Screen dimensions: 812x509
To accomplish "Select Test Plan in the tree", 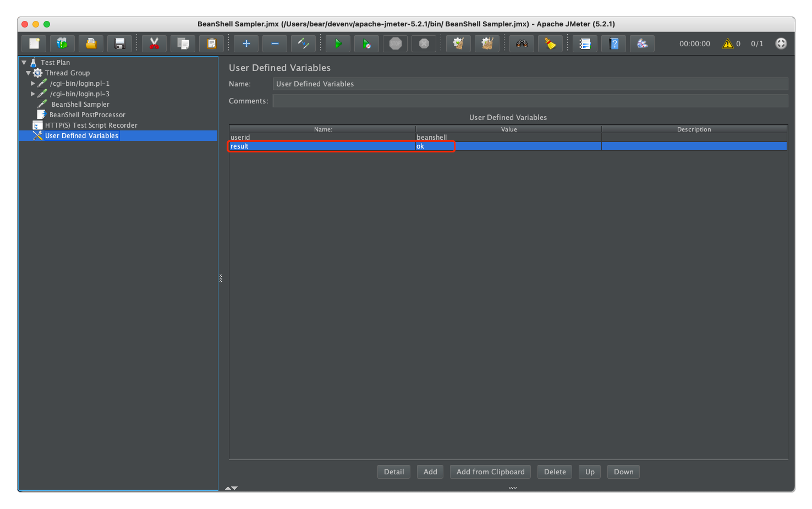I will [55, 63].
